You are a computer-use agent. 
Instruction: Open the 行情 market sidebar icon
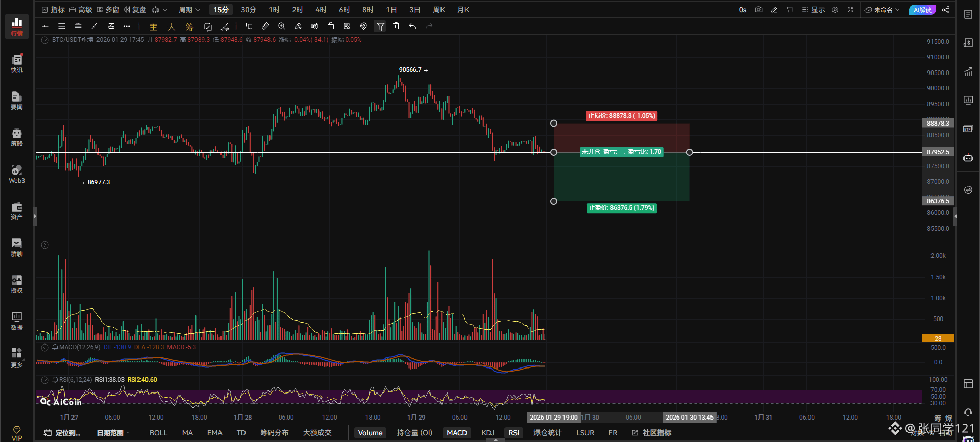coord(17,27)
